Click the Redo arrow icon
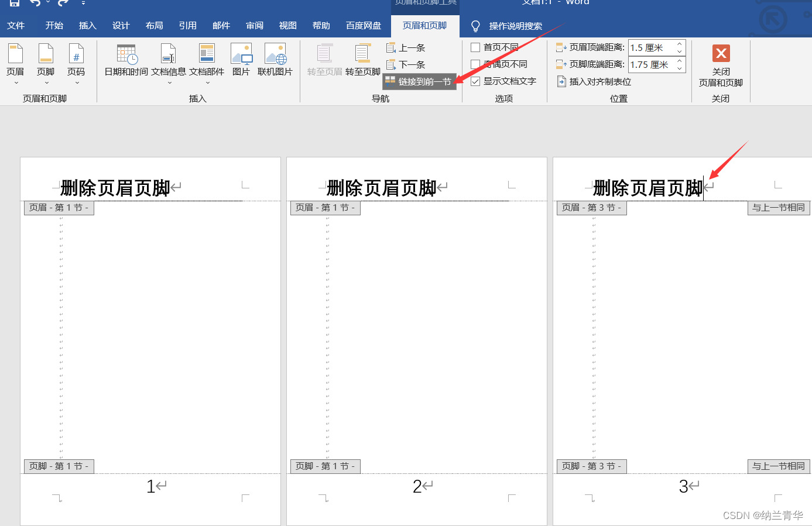812x526 pixels. pos(63,3)
